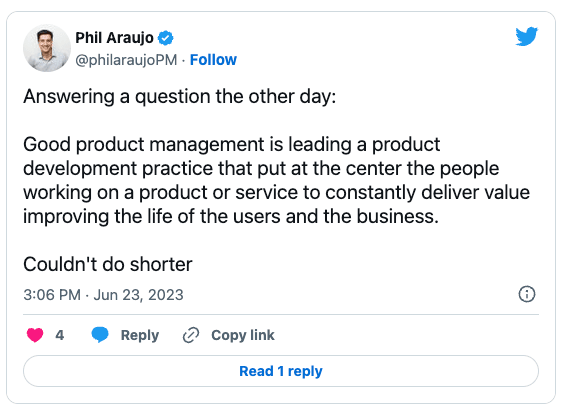Open the @philaraujoPM handle
This screenshot has height=416, width=567.
126,60
